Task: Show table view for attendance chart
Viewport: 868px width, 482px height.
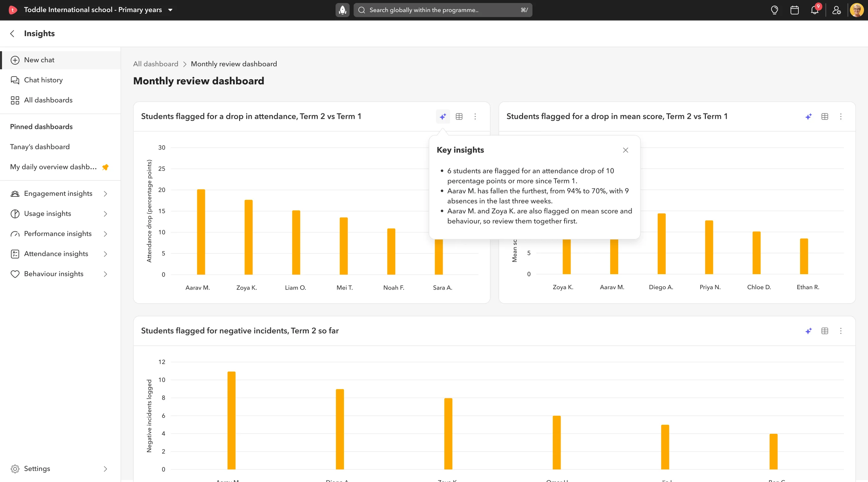Action: pyautogui.click(x=459, y=116)
